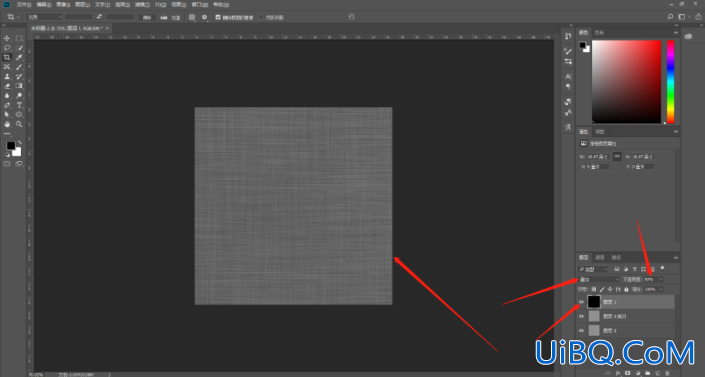Screen dimensions: 705x377
Task: Open the layer Opacity dropdown arrow
Action: click(660, 279)
